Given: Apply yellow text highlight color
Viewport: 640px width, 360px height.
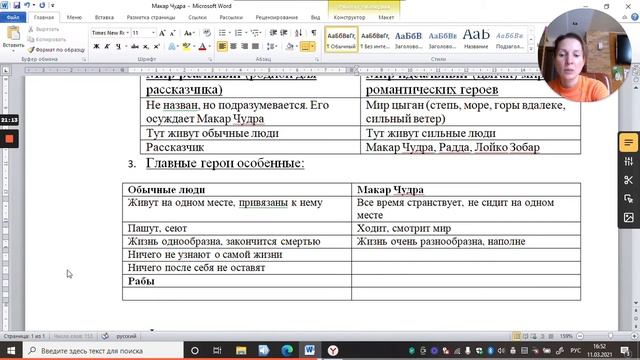Looking at the screenshot, I should (x=186, y=47).
